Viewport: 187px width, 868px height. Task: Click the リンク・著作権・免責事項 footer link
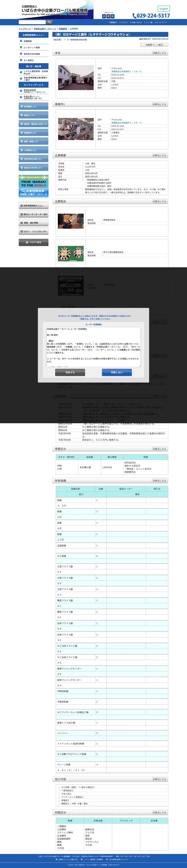[x=94, y=859]
